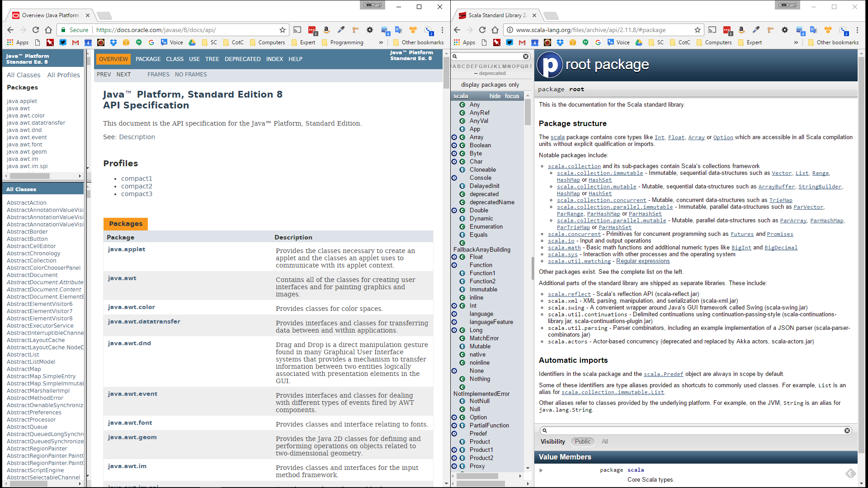The image size is (868, 488).
Task: Bookmark the scala-lang.org page with the star
Action: click(x=698, y=30)
